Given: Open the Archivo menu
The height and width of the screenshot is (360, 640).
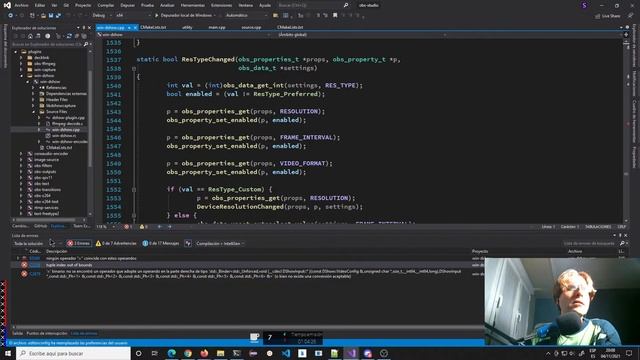Looking at the screenshot, I should 22,5.
